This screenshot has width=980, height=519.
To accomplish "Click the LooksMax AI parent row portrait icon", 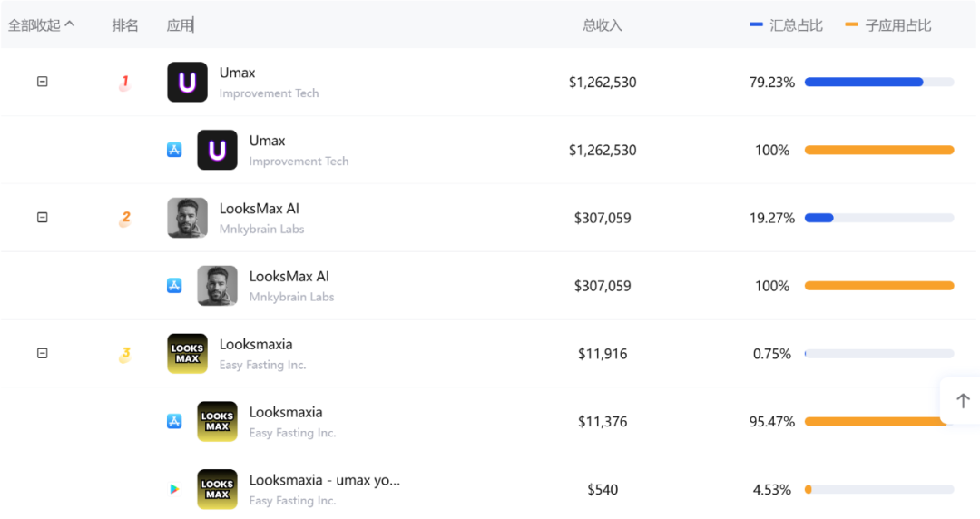I will 187,218.
